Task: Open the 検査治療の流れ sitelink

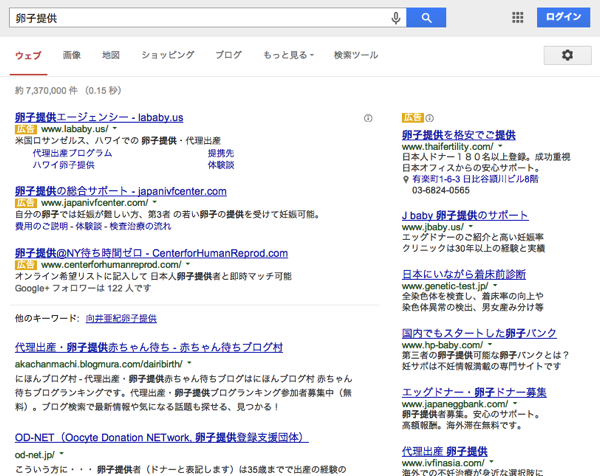Action: tap(140, 226)
